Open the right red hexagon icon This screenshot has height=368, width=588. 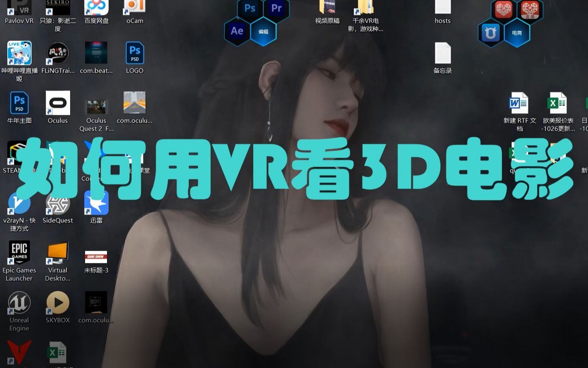pos(530,9)
